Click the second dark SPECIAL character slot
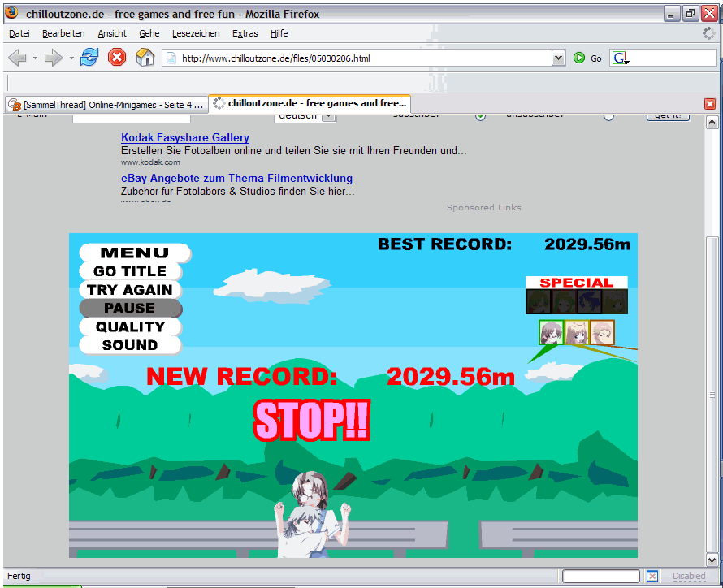Viewport: 723px width, 588px height. pyautogui.click(x=565, y=302)
